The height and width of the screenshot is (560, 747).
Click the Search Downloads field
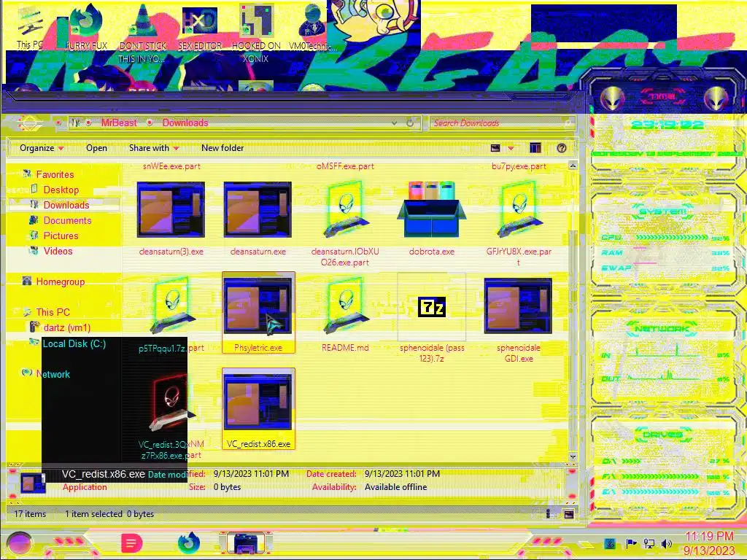502,122
